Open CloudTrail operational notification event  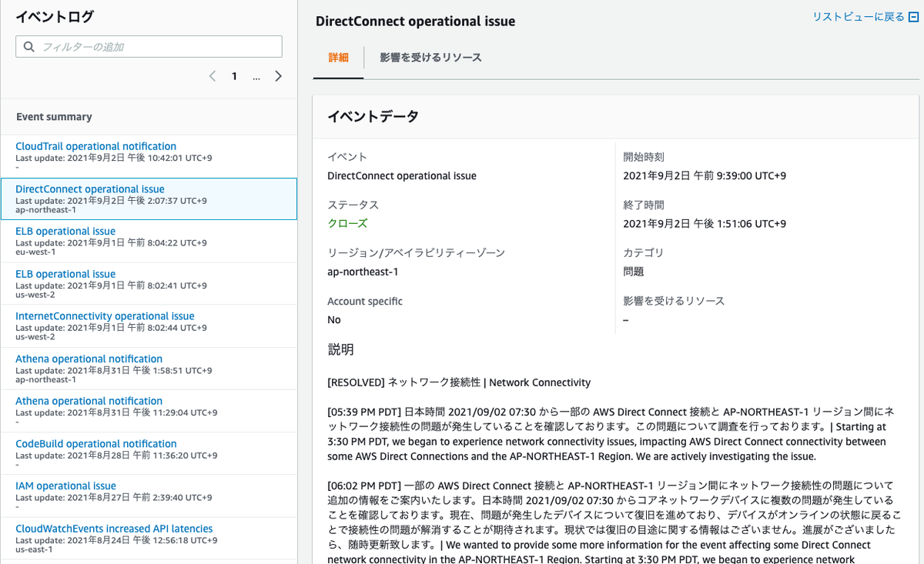(95, 146)
